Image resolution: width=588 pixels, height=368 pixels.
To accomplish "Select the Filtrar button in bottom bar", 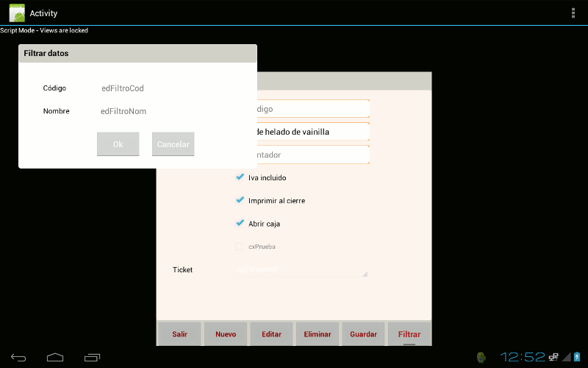I will [x=409, y=334].
